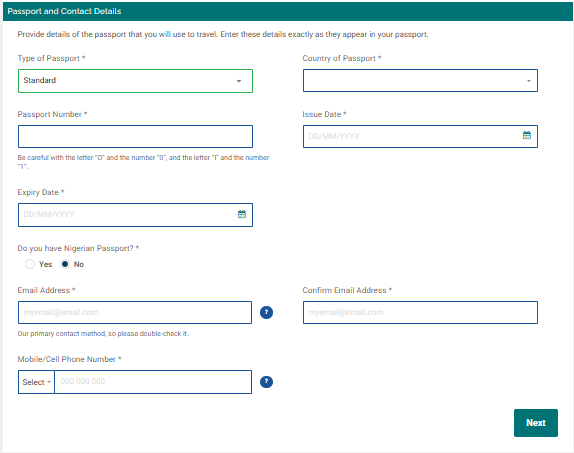Screen dimensions: 574x453
Task: Click the help icon beside Mobile Phone Number
Action: tap(266, 382)
